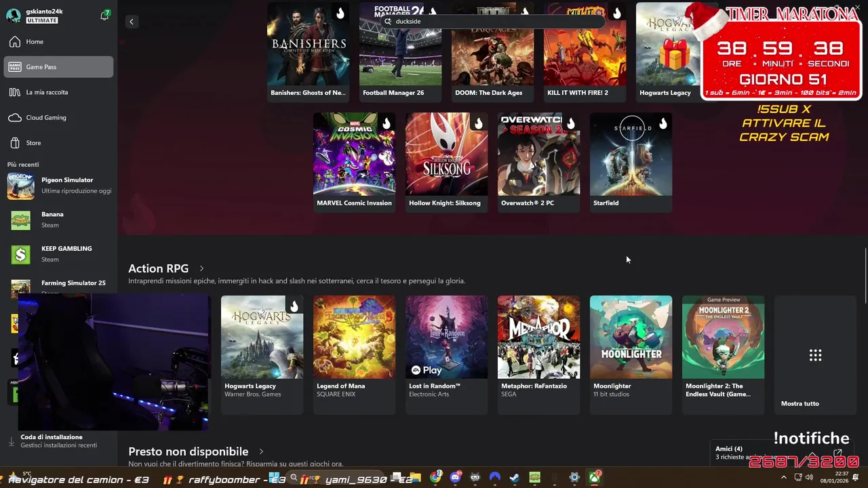Open Pigeon Simulator from recent games
Screen dimensions: 868x488
(60, 185)
